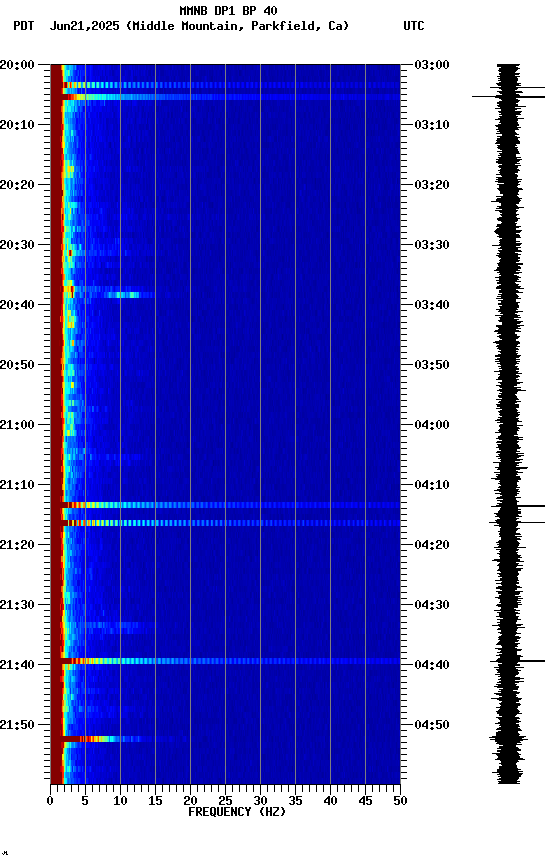Click the PDT time label 20:50
Image resolution: width=552 pixels, height=864 pixels.
click(17, 365)
